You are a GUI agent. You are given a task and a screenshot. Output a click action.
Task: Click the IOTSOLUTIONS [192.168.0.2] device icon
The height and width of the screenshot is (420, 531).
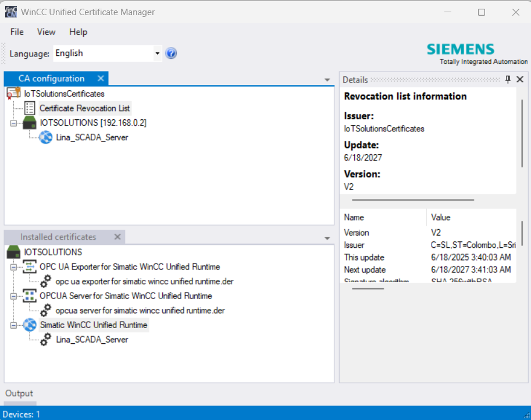(30, 123)
